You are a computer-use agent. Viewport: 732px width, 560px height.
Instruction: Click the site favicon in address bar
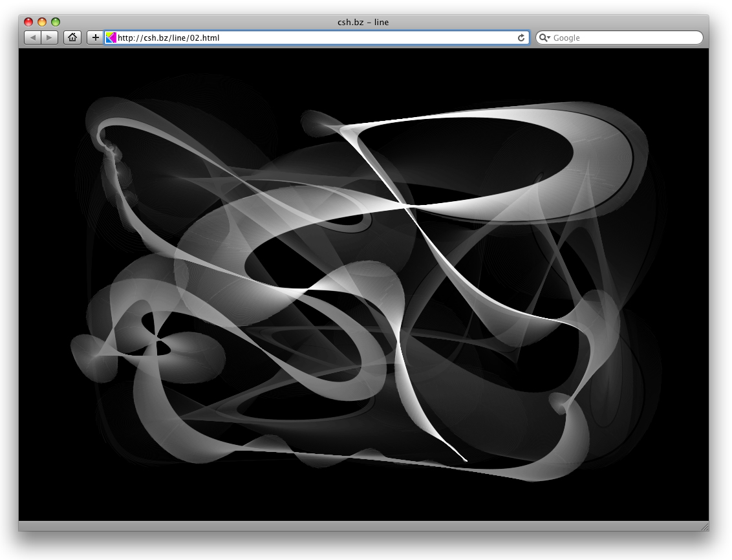coord(111,38)
